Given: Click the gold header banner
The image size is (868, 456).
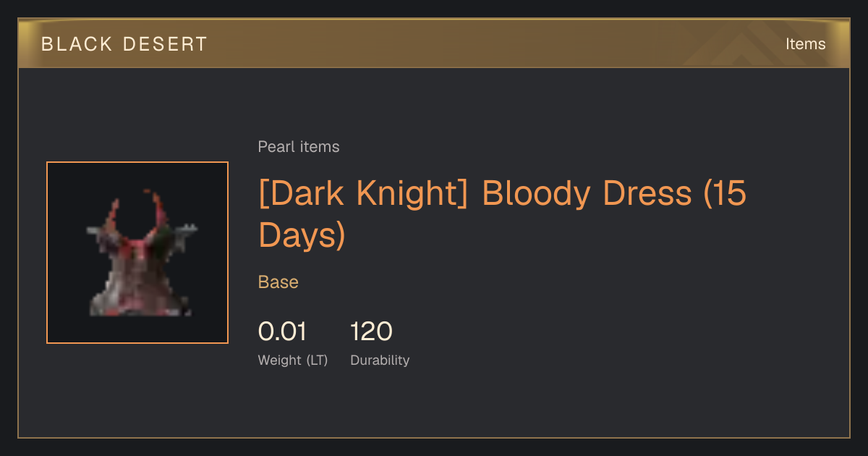Looking at the screenshot, I should pyautogui.click(x=434, y=43).
